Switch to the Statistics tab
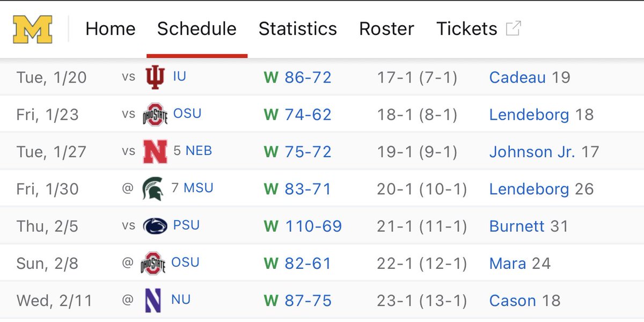This screenshot has width=644, height=322. [297, 29]
